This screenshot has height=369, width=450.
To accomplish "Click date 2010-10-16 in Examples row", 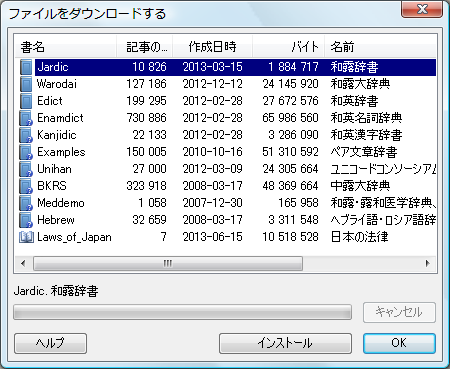I will coord(213,152).
